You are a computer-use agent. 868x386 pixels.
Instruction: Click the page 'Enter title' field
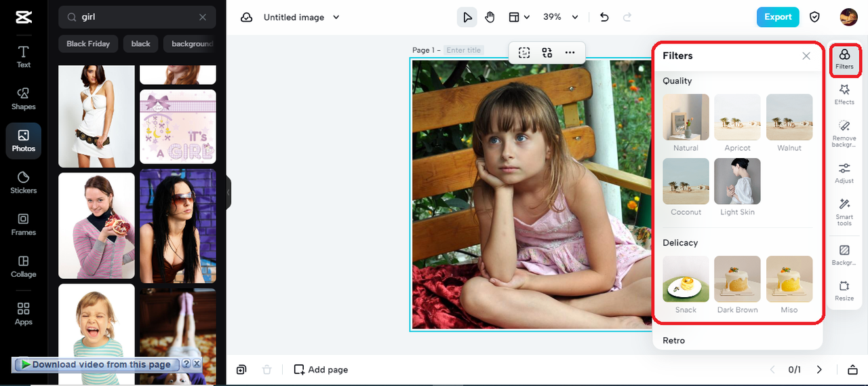tap(464, 50)
